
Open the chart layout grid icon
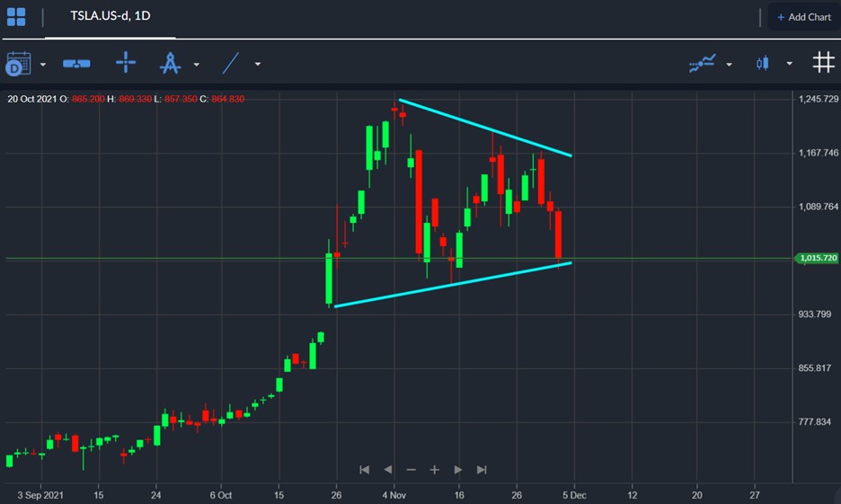coord(16,17)
